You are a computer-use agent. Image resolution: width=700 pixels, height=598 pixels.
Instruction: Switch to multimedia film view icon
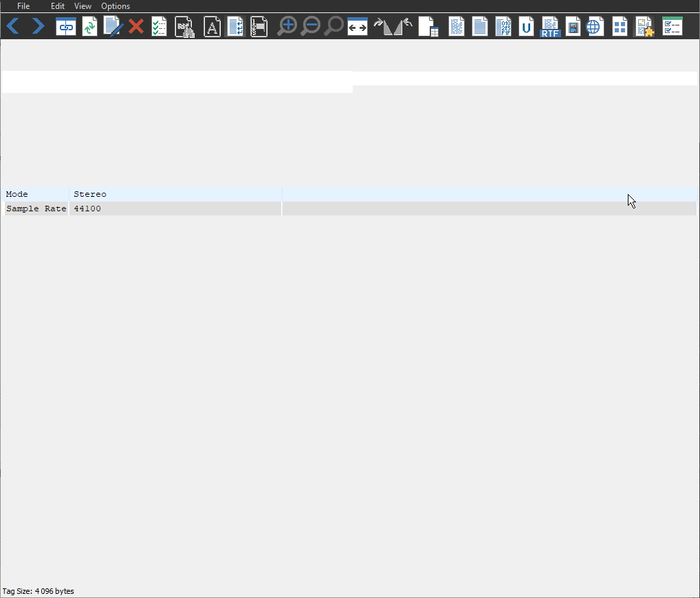tap(573, 26)
